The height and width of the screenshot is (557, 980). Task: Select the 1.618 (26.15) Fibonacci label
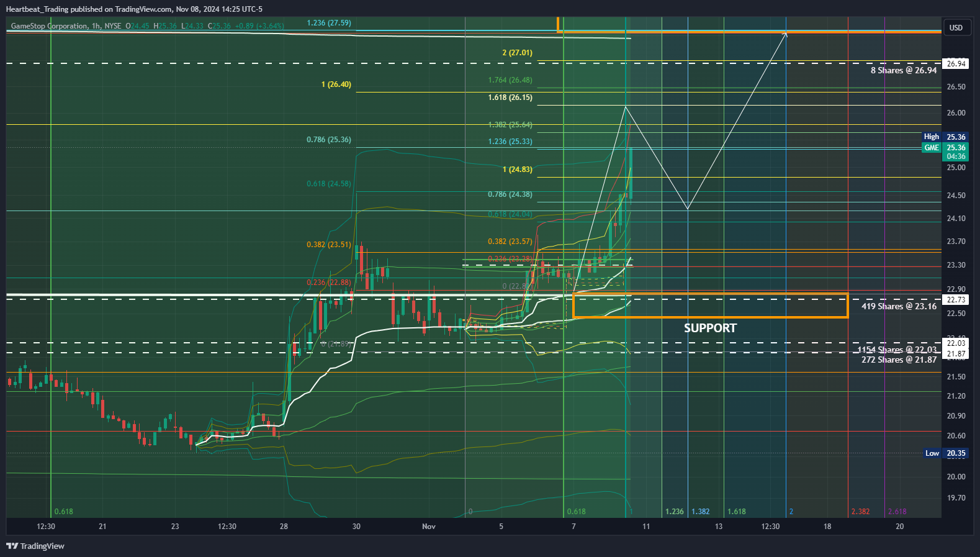pyautogui.click(x=510, y=97)
